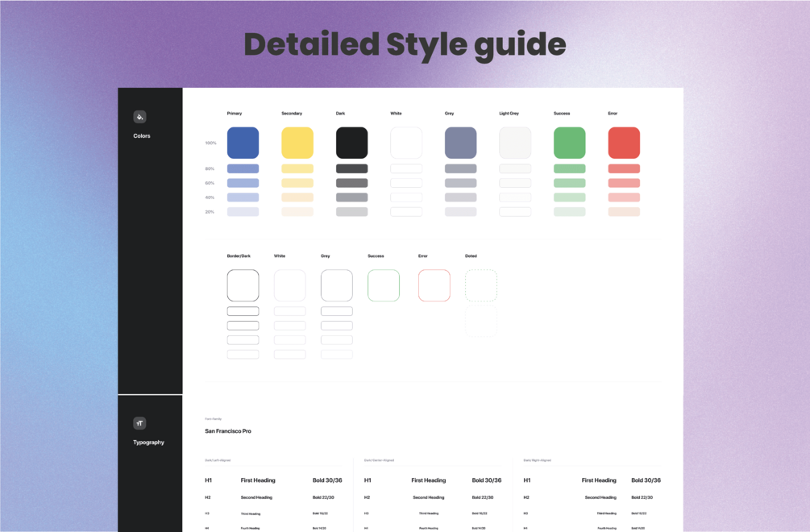The height and width of the screenshot is (532, 810).
Task: Choose the Secondary 40% tint bar
Action: pyautogui.click(x=297, y=197)
